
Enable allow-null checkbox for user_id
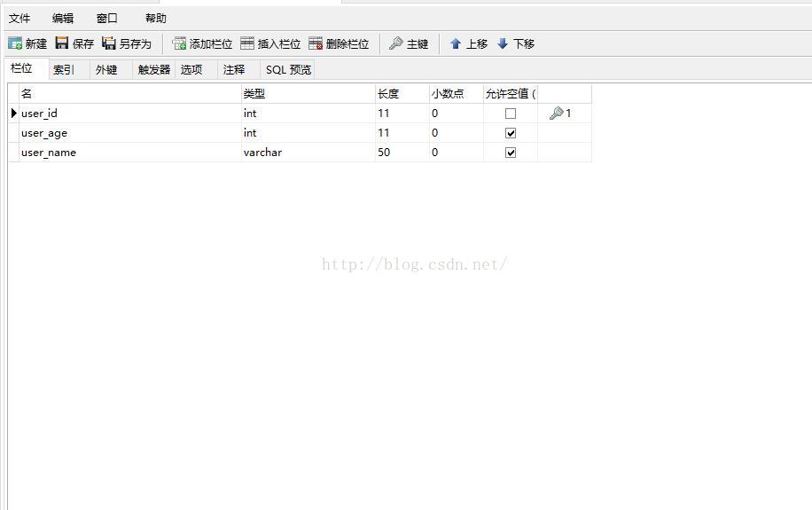(x=511, y=114)
